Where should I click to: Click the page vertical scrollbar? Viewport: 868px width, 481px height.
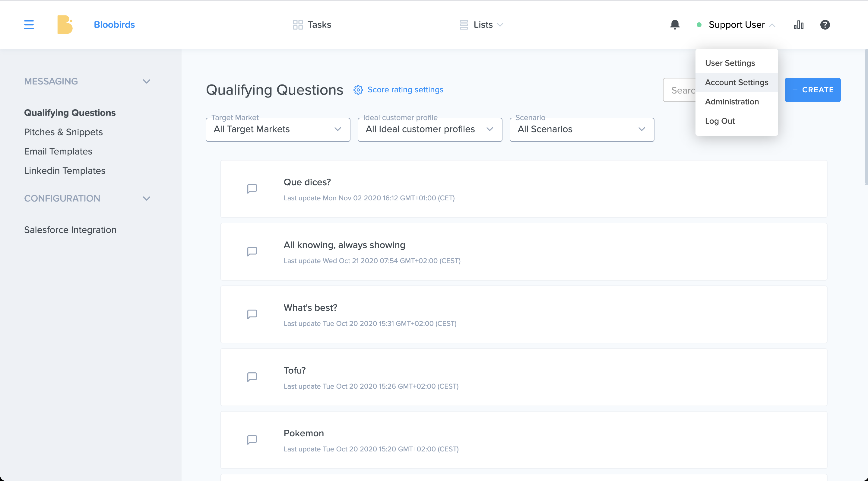point(866,116)
